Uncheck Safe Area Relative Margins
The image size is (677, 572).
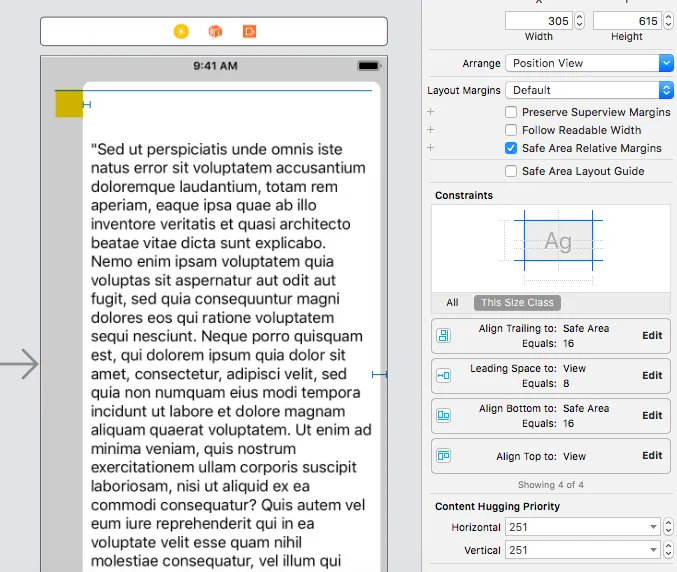(x=511, y=148)
